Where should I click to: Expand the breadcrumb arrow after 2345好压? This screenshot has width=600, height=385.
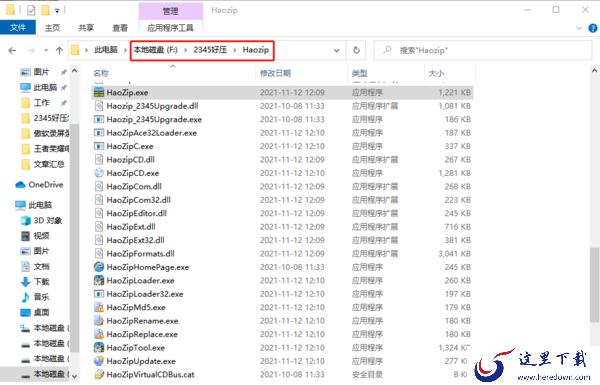pyautogui.click(x=235, y=50)
